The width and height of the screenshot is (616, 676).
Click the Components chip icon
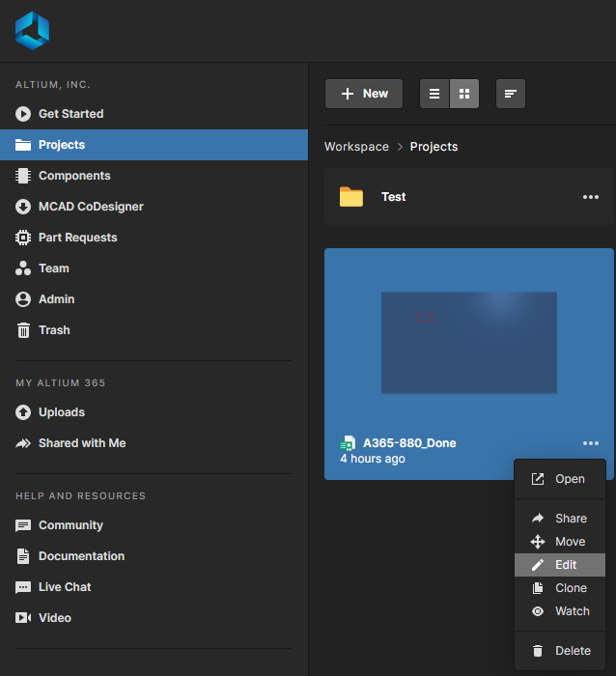click(23, 176)
